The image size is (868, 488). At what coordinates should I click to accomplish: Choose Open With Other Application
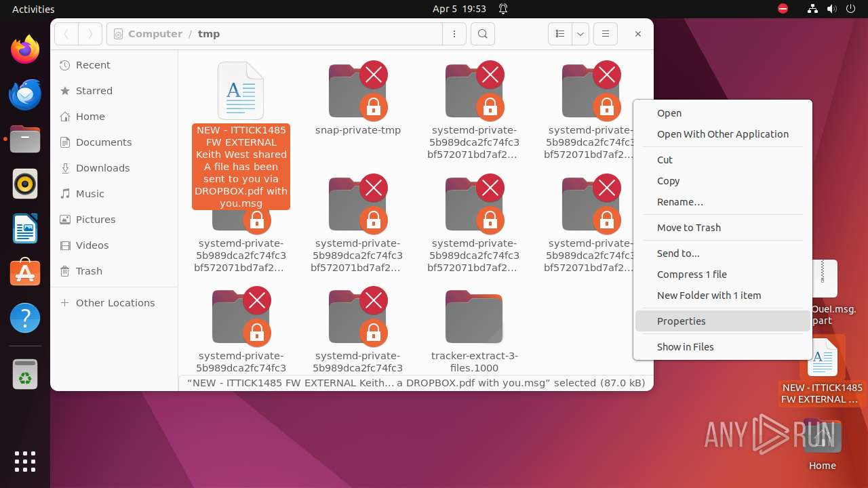(x=723, y=134)
